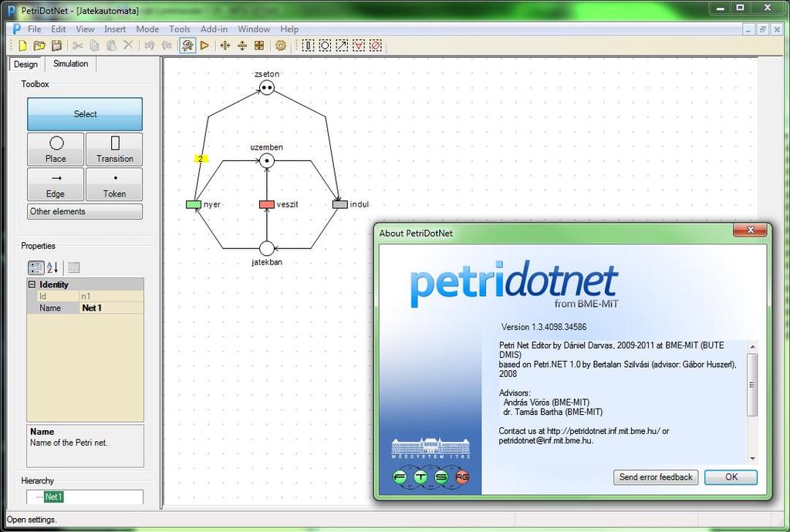
Task: Choose the Edge tool in Toolbox
Action: [56, 185]
